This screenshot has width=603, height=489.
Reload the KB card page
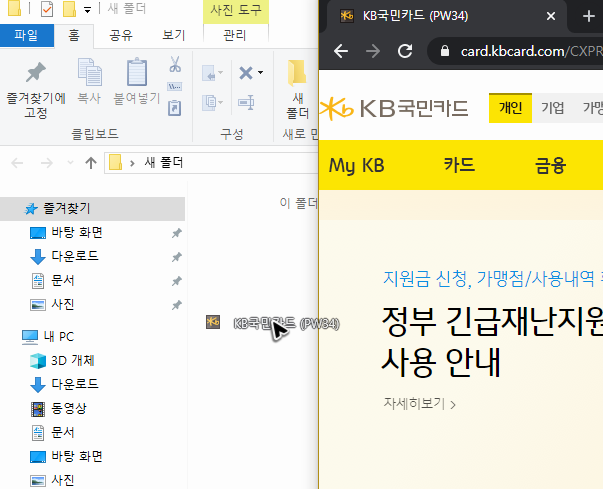405,51
